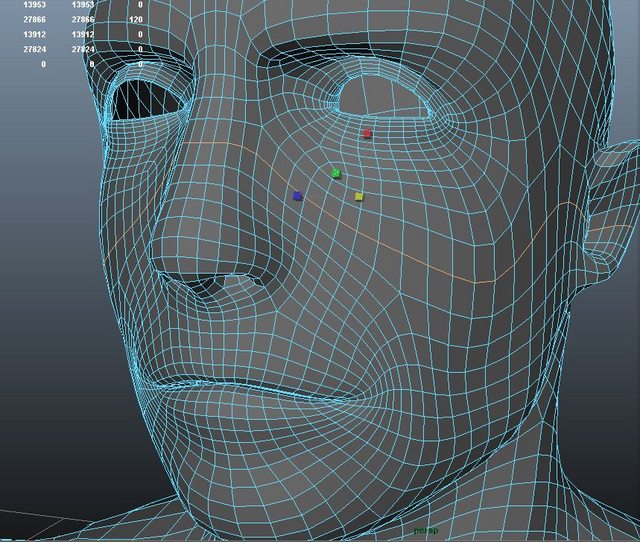Image resolution: width=640 pixels, height=542 pixels.
Task: Select the green vertex marker on the cheek
Action: 336,173
